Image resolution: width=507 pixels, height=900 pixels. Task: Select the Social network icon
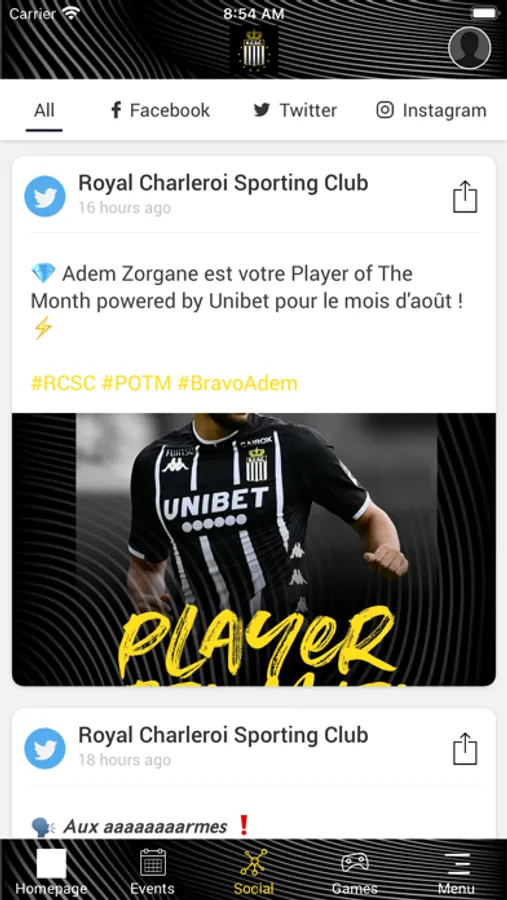253,863
